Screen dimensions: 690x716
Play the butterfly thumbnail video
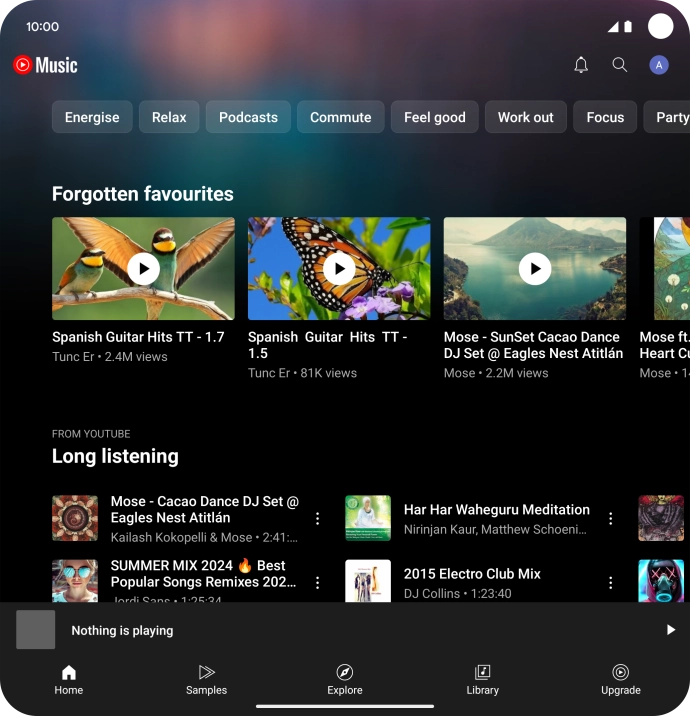339,269
